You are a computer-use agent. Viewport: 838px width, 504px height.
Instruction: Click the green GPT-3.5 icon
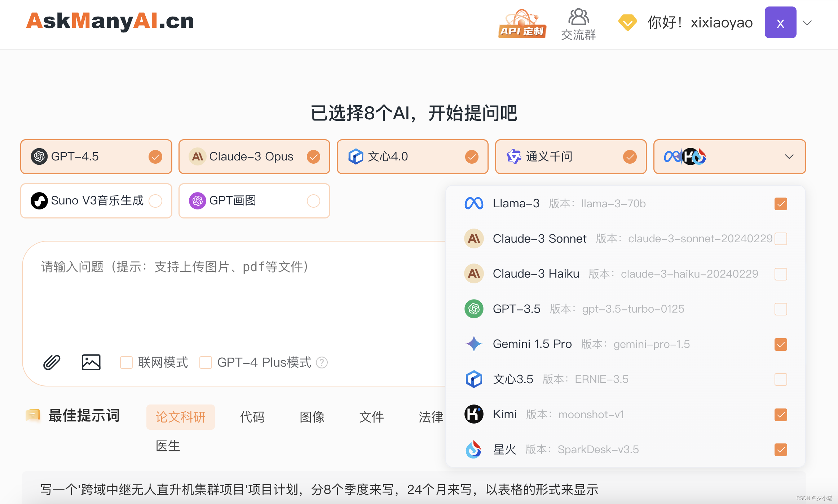click(x=474, y=309)
